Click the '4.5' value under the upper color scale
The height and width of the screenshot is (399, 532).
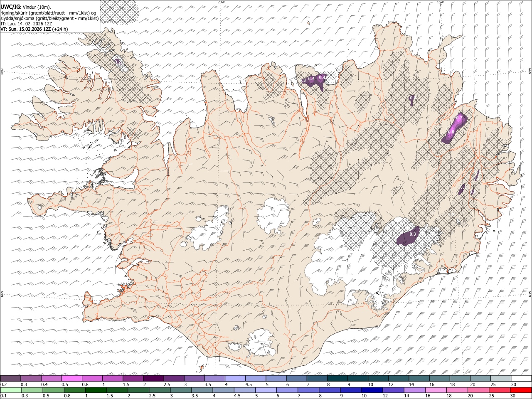click(249, 384)
